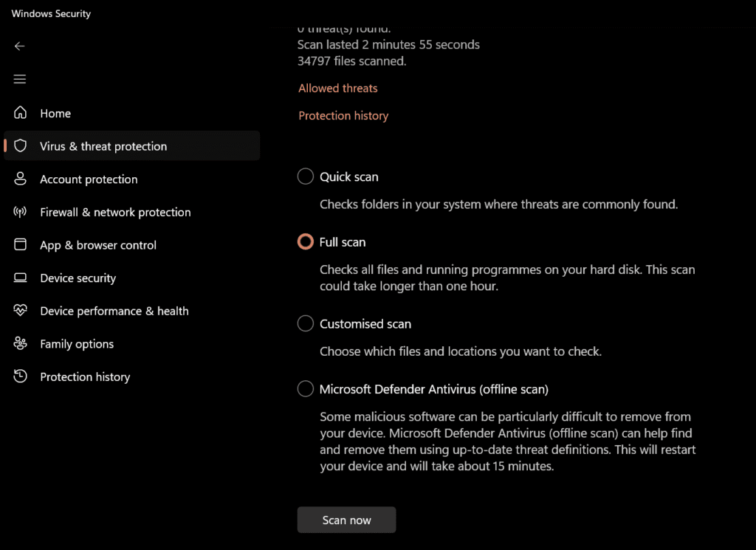Click the Device performance & health heart icon
This screenshot has height=550, width=756.
point(19,311)
